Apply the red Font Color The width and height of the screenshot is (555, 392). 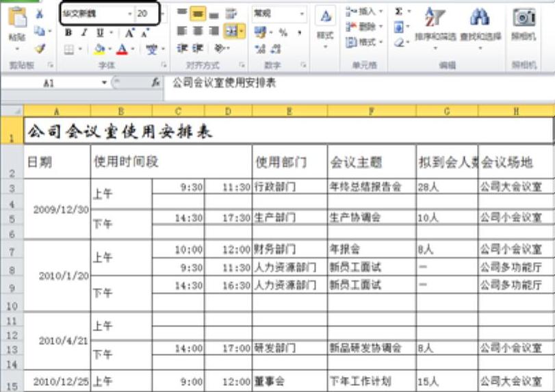[x=122, y=49]
